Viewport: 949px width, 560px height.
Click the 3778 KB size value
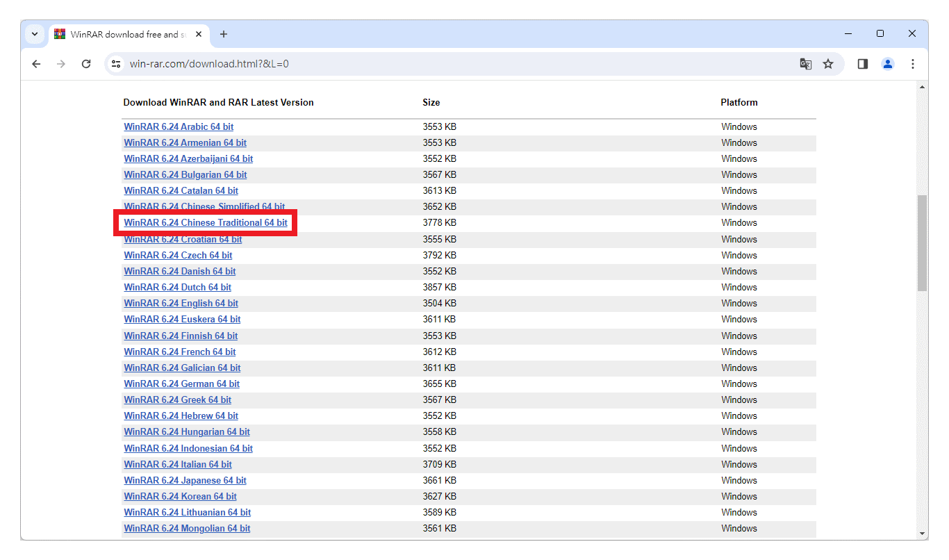coord(439,222)
